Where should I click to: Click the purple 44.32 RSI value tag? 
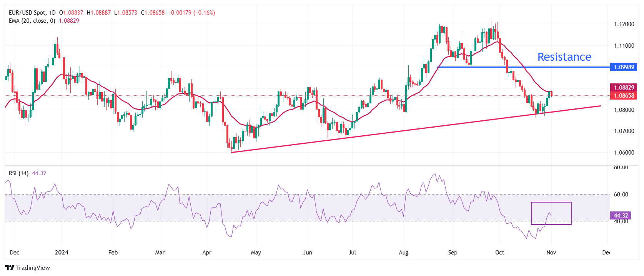[x=621, y=216]
